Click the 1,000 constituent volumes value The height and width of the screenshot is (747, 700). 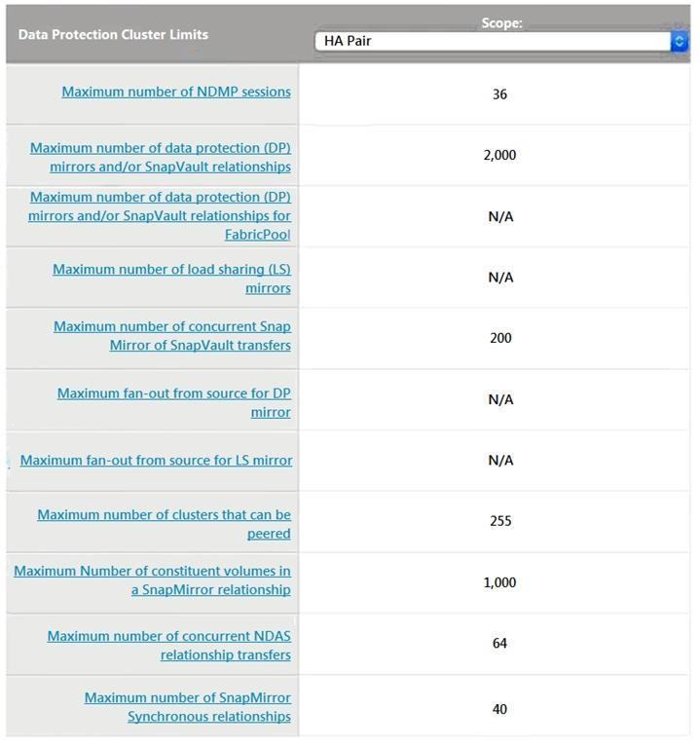(499, 582)
